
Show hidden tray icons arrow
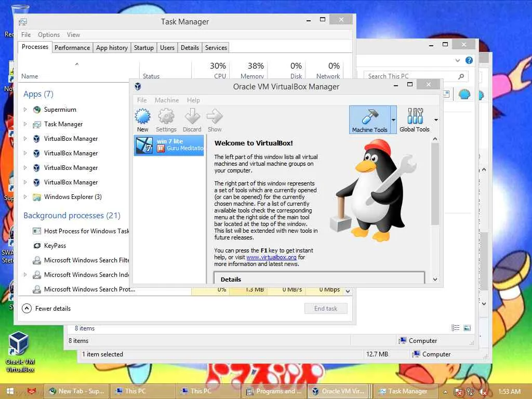coord(445,392)
